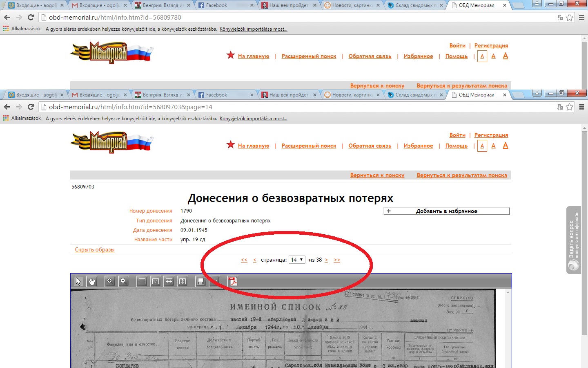The width and height of the screenshot is (588, 368).
Task: Click Könyvjelzők importálása most in lower window
Action: pos(254,119)
